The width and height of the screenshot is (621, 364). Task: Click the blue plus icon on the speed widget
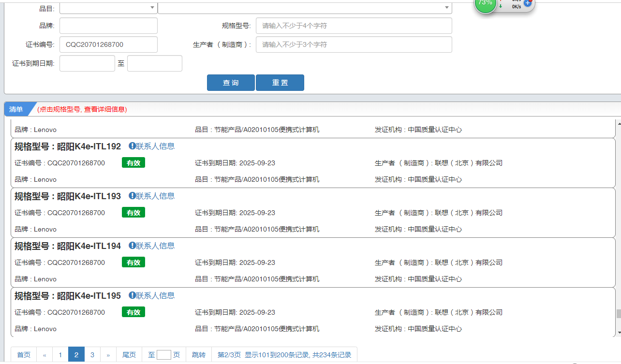tap(528, 3)
